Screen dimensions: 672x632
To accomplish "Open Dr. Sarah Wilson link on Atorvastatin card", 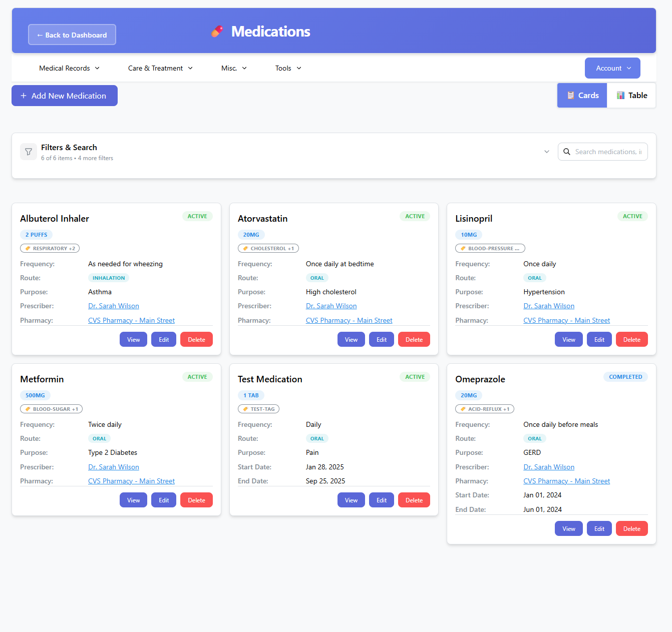I will [x=331, y=306].
